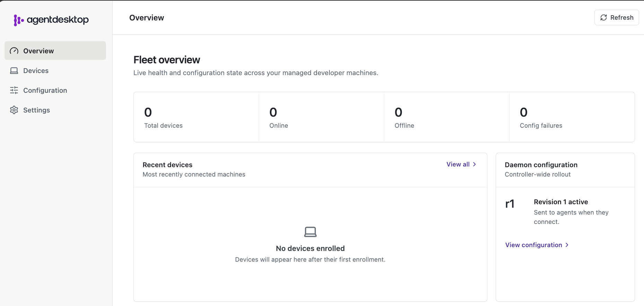Click Devices will appear here after enrollment text
644x306 pixels.
click(x=310, y=260)
